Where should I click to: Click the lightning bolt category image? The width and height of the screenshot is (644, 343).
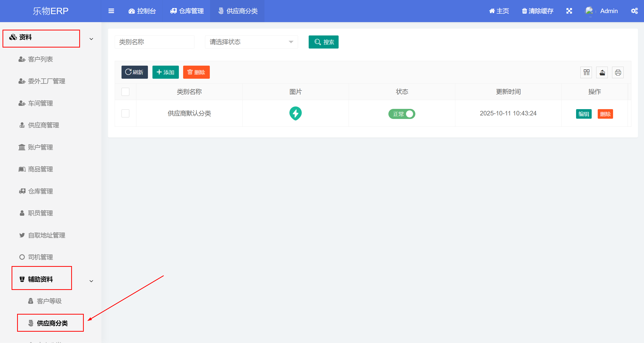295,113
